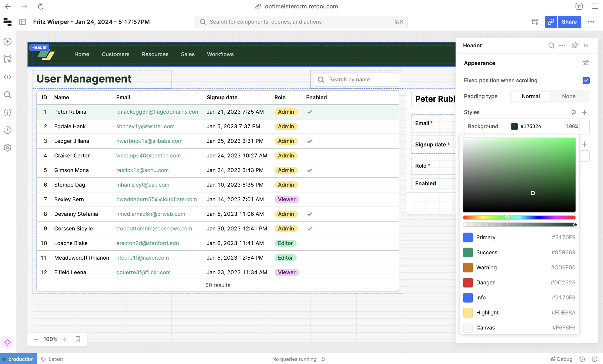The image size is (603, 364).
Task: Pick the Highlight color swatch
Action: (x=468, y=312)
